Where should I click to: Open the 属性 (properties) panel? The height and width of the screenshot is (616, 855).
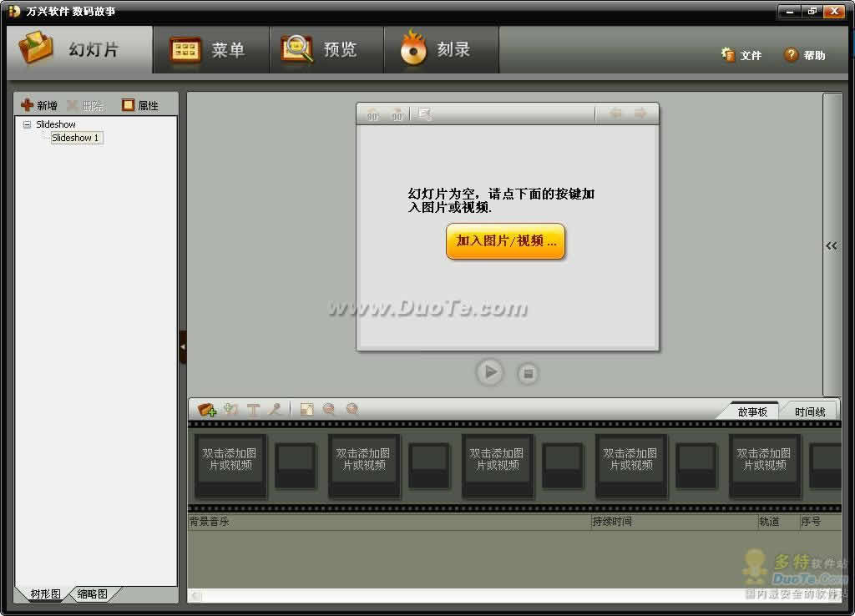[139, 105]
